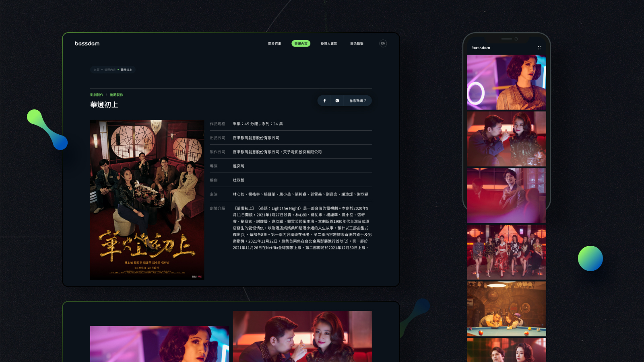Go to 首頁 in the breadcrumb

pyautogui.click(x=97, y=70)
